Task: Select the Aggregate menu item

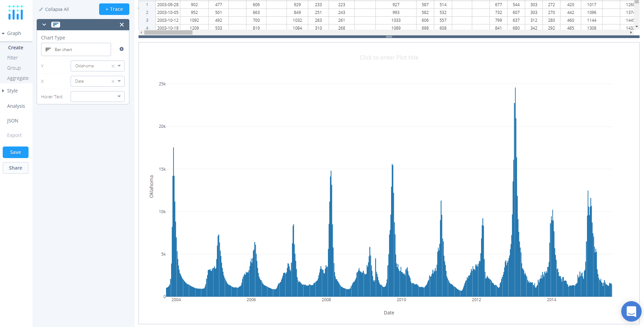Action: (18, 78)
